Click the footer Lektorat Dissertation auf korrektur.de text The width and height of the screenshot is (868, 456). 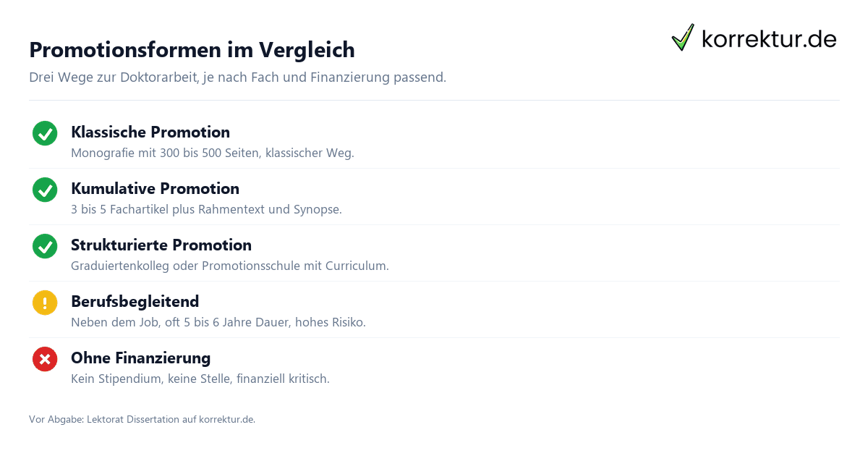(x=142, y=419)
